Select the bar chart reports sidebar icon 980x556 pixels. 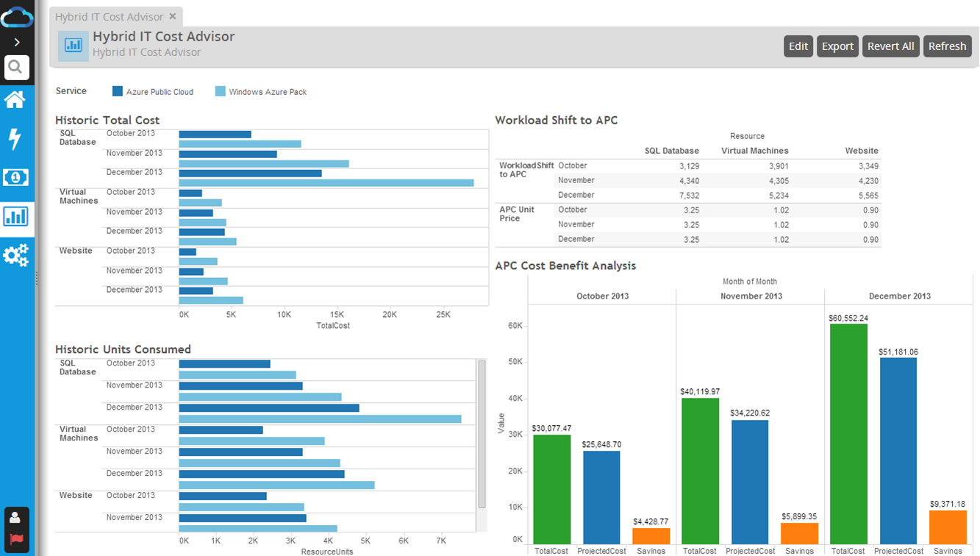tap(15, 216)
